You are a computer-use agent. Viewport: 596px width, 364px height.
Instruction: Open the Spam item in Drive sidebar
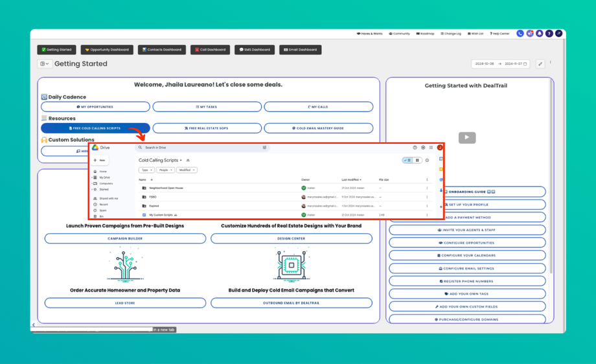[x=100, y=210]
